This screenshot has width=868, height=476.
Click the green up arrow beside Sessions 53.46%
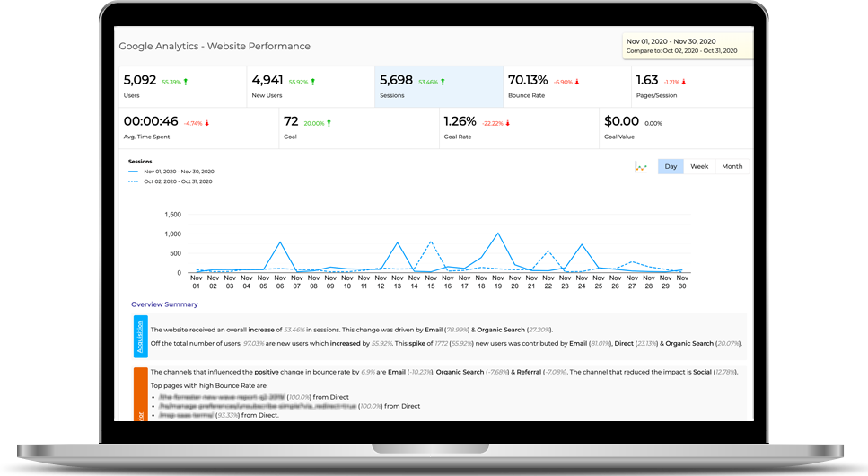[443, 82]
